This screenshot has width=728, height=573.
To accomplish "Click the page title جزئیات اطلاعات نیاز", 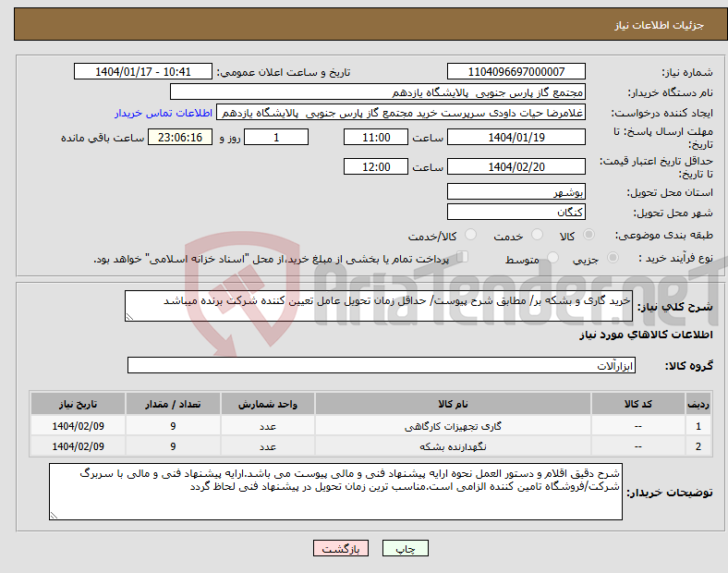I will point(659,25).
